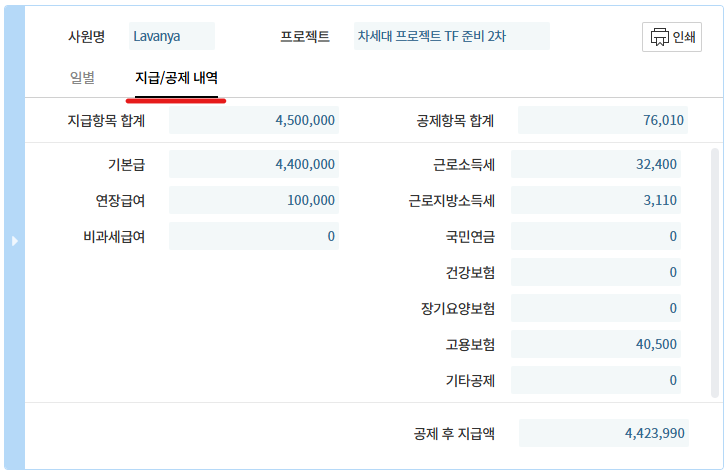This screenshot has width=728, height=476.
Task: Click the 지급항목 합계 value 4,500,000
Action: 254,121
